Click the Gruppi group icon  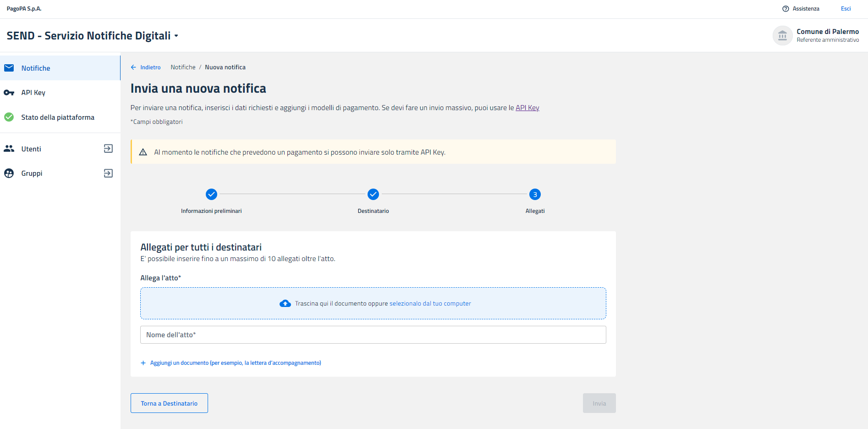9,173
